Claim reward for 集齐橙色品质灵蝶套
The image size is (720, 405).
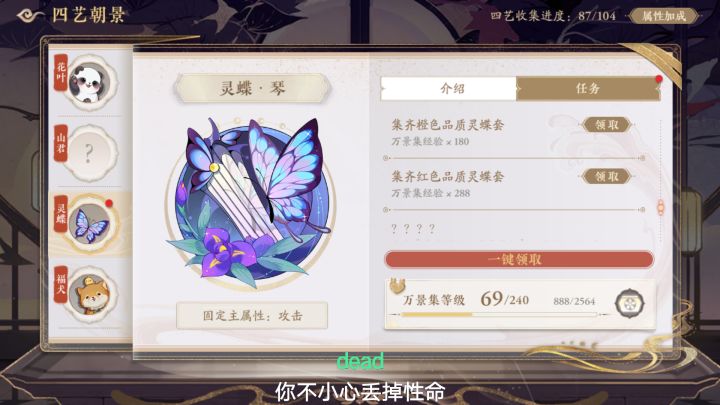[606, 124]
